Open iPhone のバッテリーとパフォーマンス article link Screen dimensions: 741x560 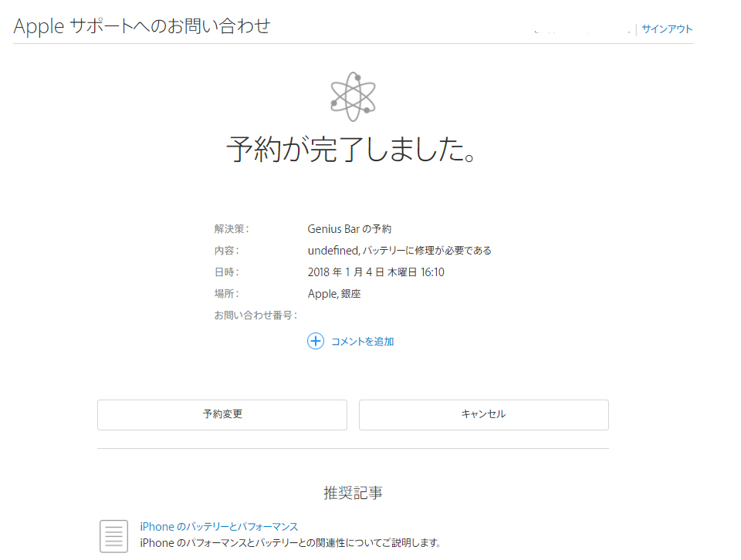point(218,527)
